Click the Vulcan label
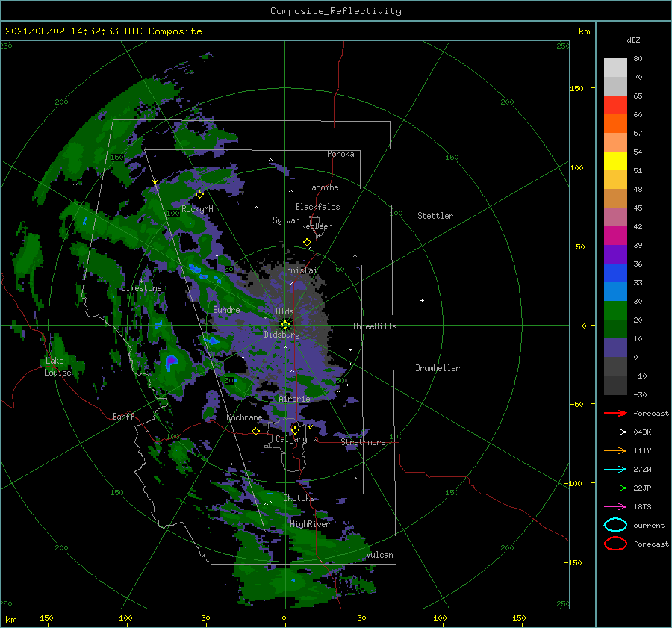 point(379,555)
